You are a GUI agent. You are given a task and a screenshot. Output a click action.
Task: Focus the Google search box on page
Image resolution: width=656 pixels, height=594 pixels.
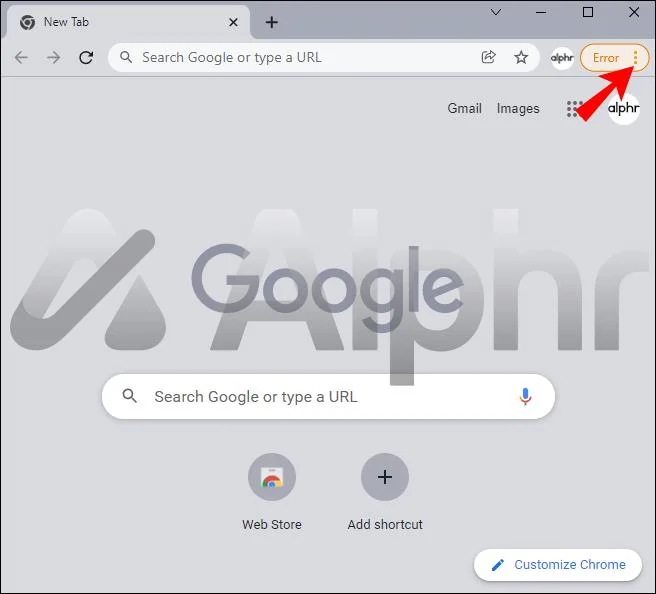tap(328, 397)
